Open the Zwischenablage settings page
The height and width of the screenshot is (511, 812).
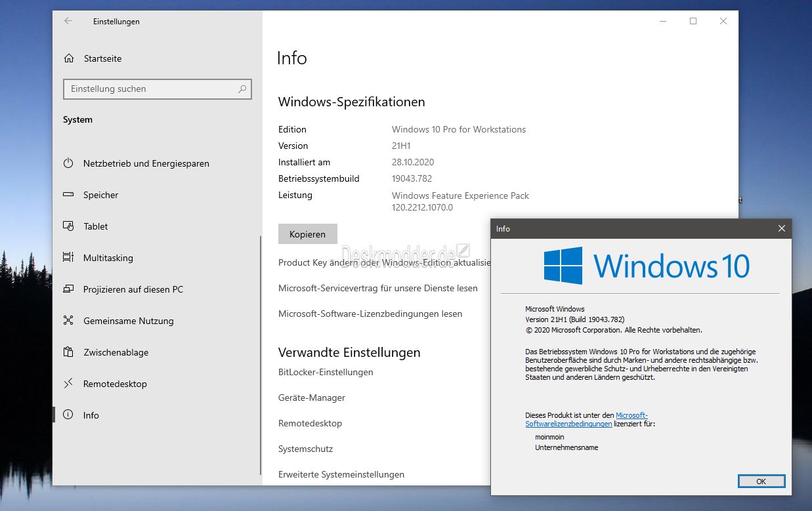(116, 352)
